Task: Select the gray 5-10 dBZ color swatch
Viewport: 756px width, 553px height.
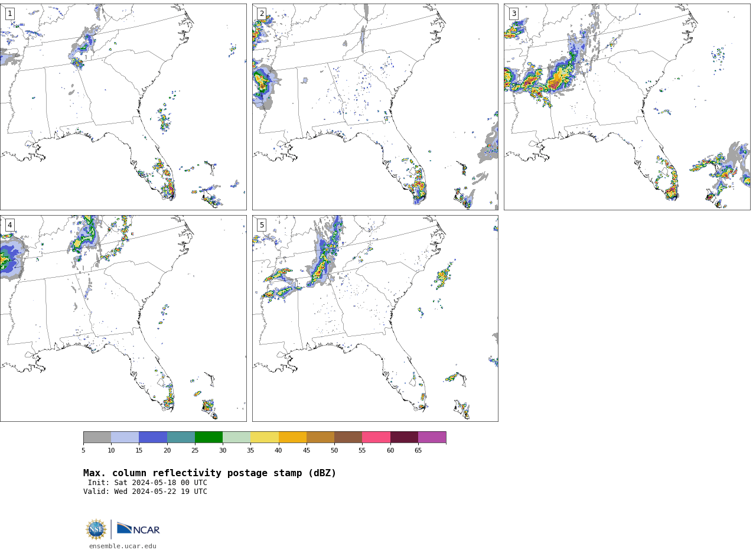Action: click(x=97, y=437)
